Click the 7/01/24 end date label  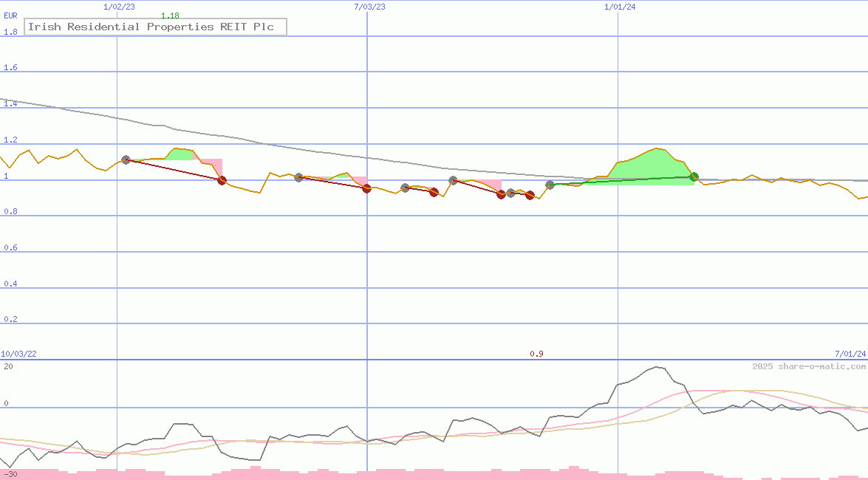tap(850, 354)
